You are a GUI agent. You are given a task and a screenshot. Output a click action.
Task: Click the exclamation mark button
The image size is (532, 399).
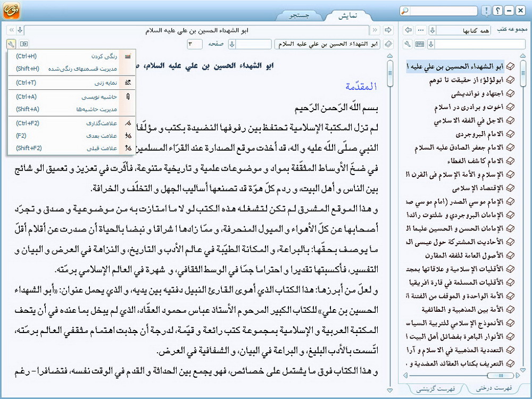pyautogui.click(x=486, y=11)
